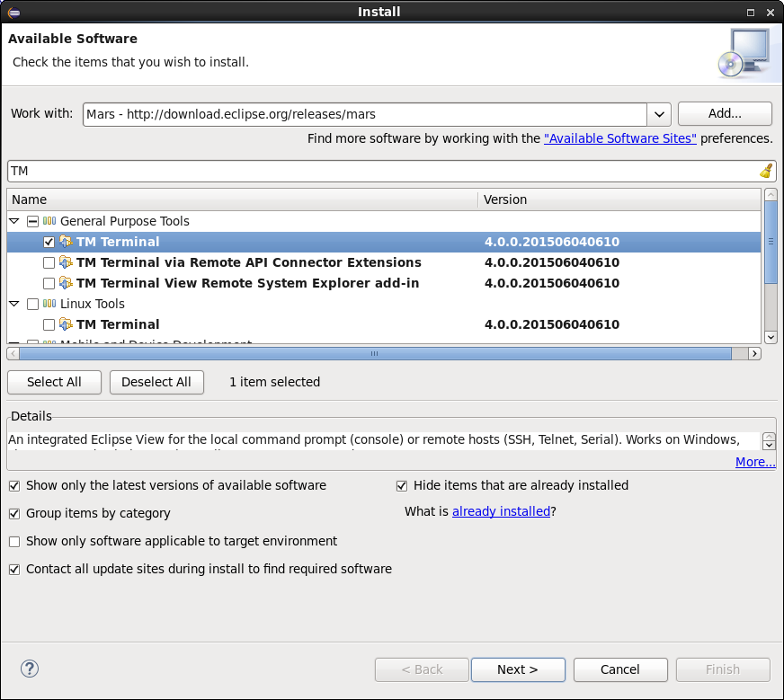Select TM Terminal row under Linux Tools
The image size is (784, 700).
pyautogui.click(x=384, y=324)
